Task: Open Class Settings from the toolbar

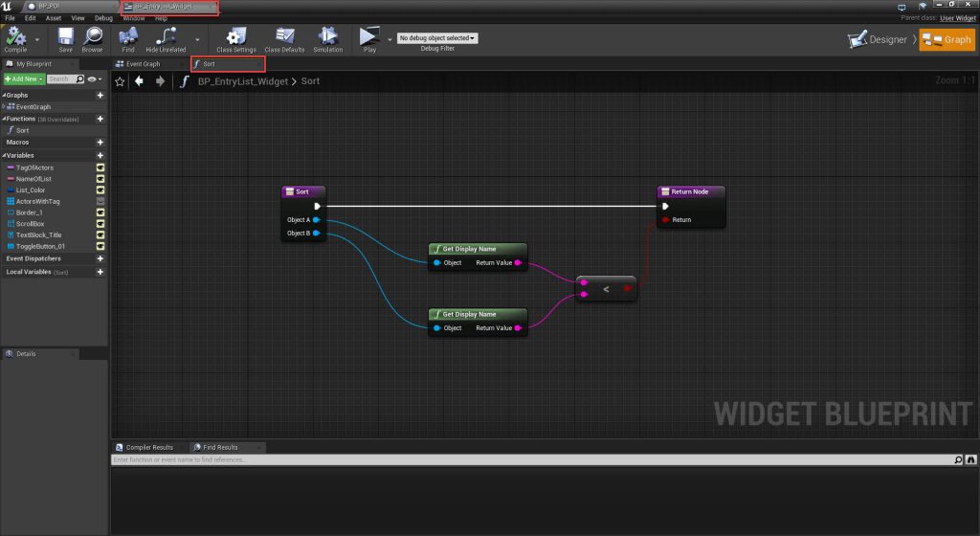Action: click(234, 36)
